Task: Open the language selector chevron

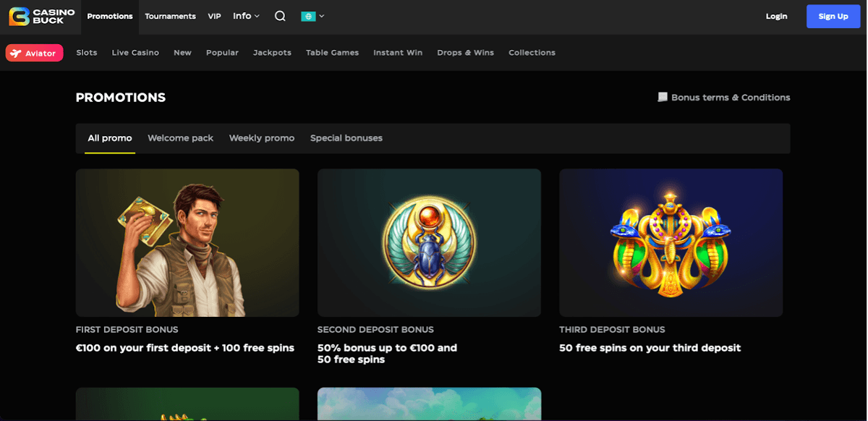Action: (322, 16)
